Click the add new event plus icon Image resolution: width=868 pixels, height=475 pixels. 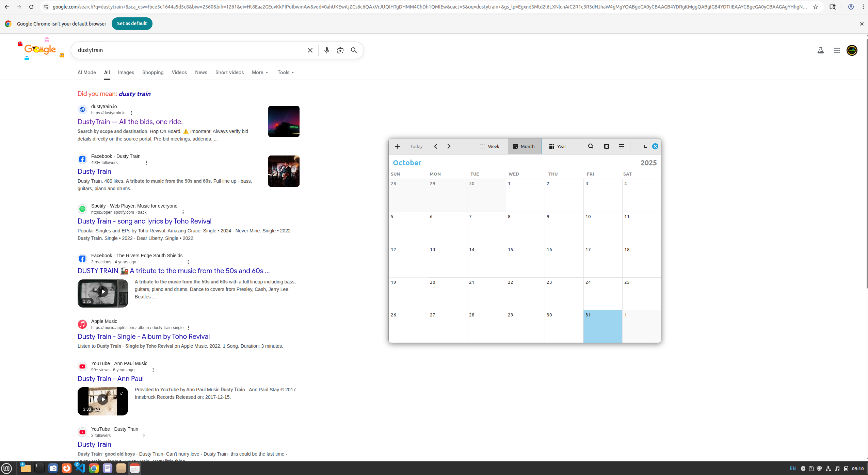(397, 146)
